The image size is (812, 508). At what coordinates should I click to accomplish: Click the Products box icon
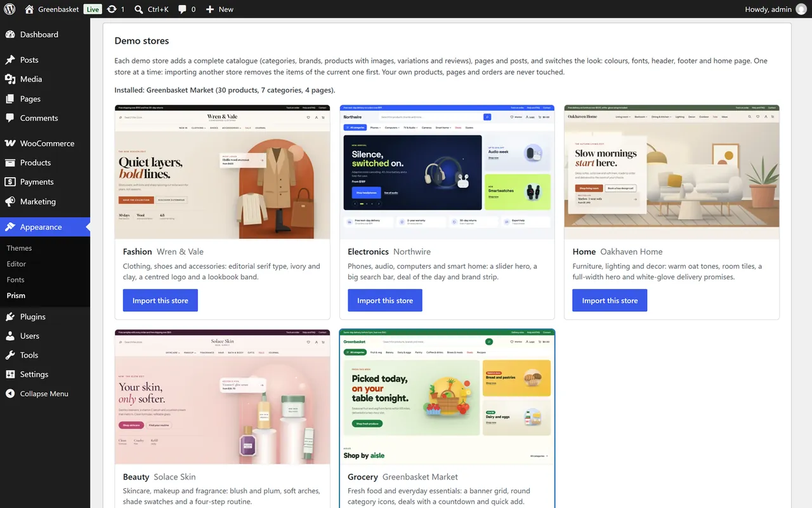(x=10, y=163)
